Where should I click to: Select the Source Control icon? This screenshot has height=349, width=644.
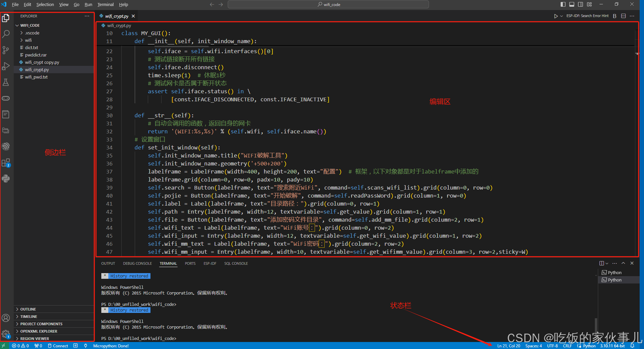[6, 50]
